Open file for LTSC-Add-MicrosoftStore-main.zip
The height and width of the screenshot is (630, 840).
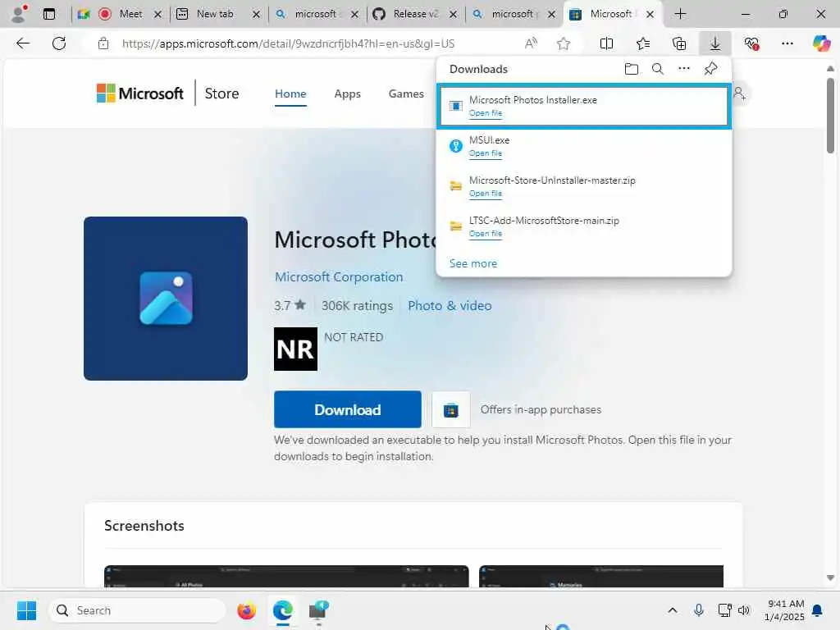coord(486,234)
